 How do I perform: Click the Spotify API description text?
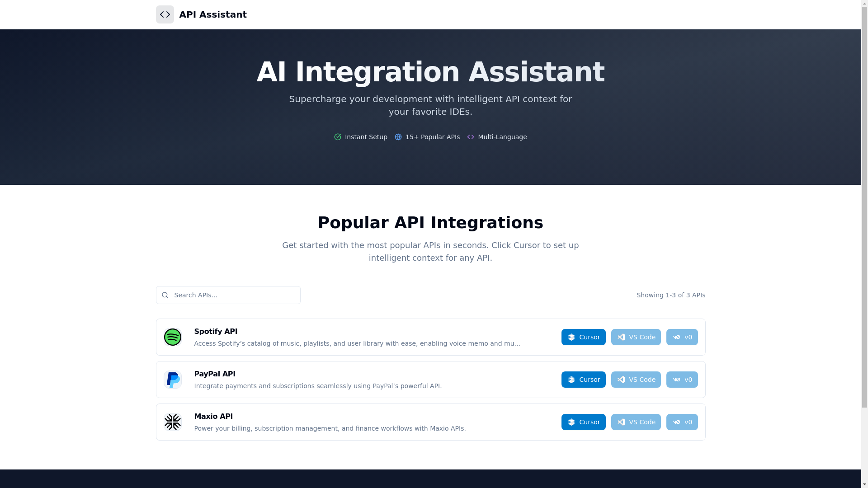point(357,343)
